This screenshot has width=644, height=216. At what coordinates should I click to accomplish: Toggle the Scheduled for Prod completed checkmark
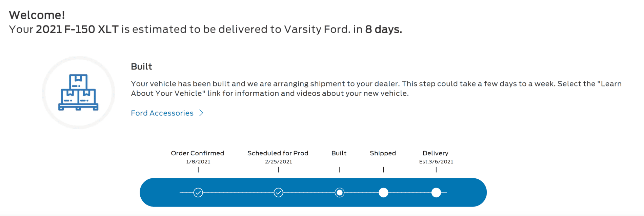(x=278, y=192)
